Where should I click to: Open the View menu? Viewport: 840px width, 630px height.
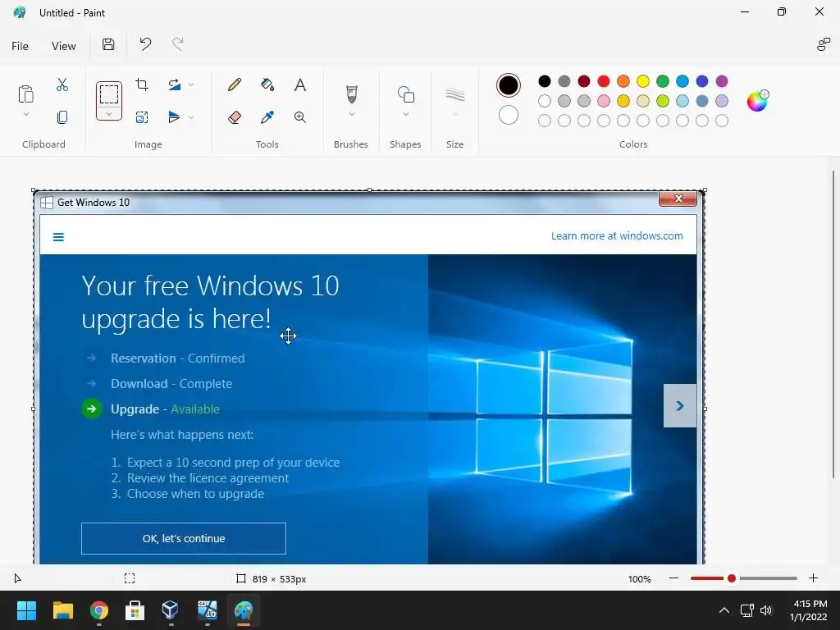(64, 46)
